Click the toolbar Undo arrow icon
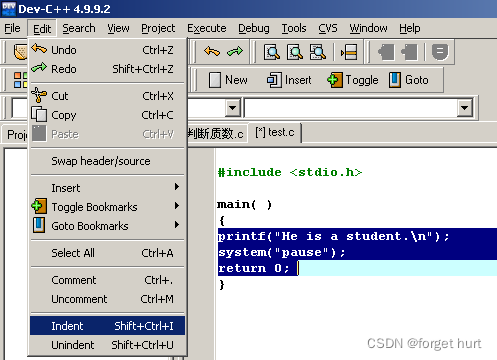 coord(212,52)
